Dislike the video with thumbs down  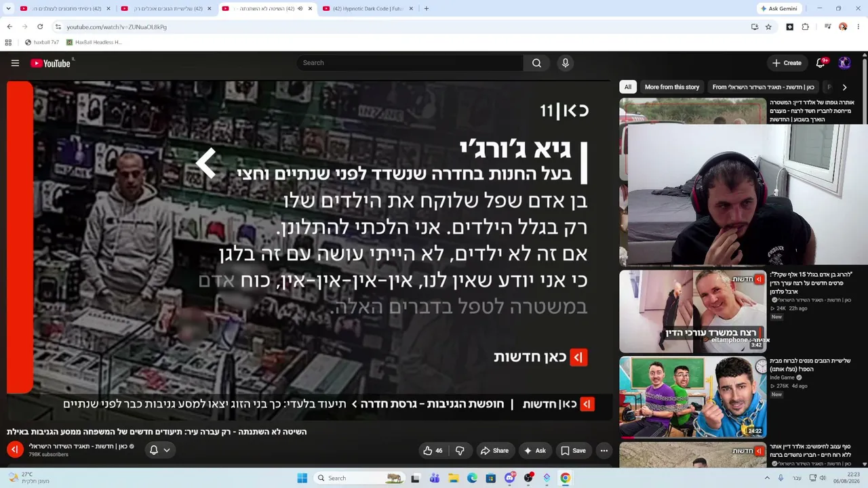point(460,451)
